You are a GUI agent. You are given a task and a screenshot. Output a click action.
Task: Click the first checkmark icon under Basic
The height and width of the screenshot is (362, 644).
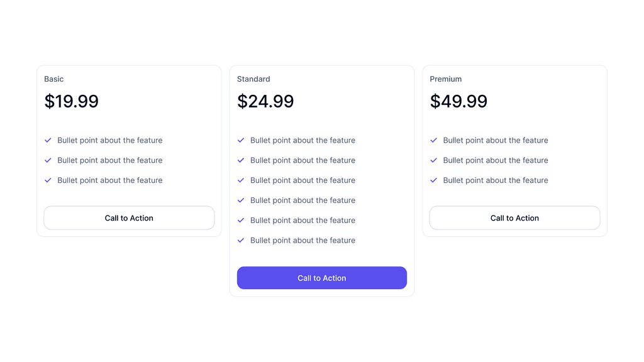tap(48, 140)
